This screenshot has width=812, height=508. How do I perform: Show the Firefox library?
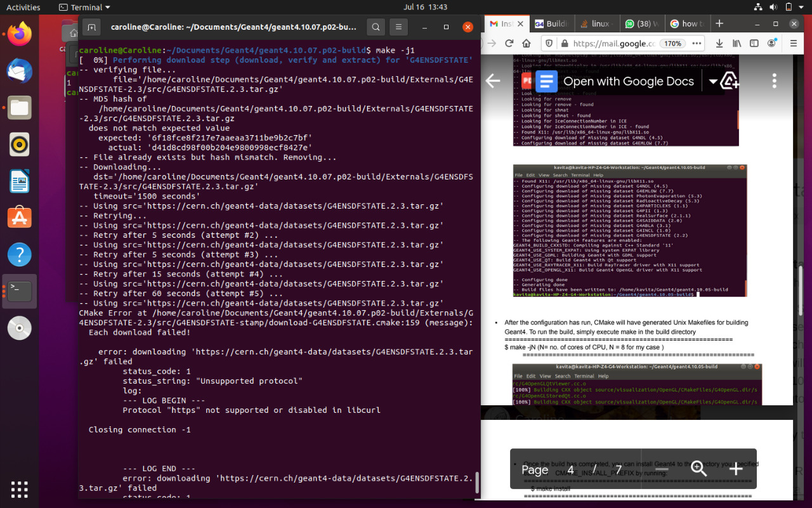[x=737, y=44]
